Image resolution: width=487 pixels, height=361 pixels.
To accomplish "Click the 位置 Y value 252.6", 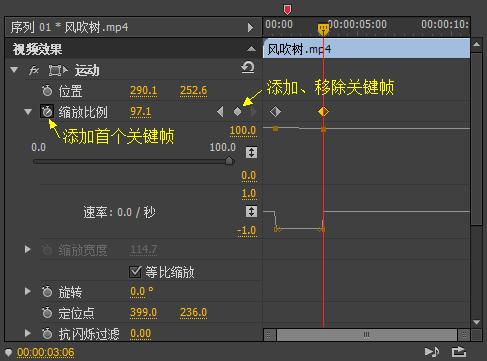I will [193, 90].
